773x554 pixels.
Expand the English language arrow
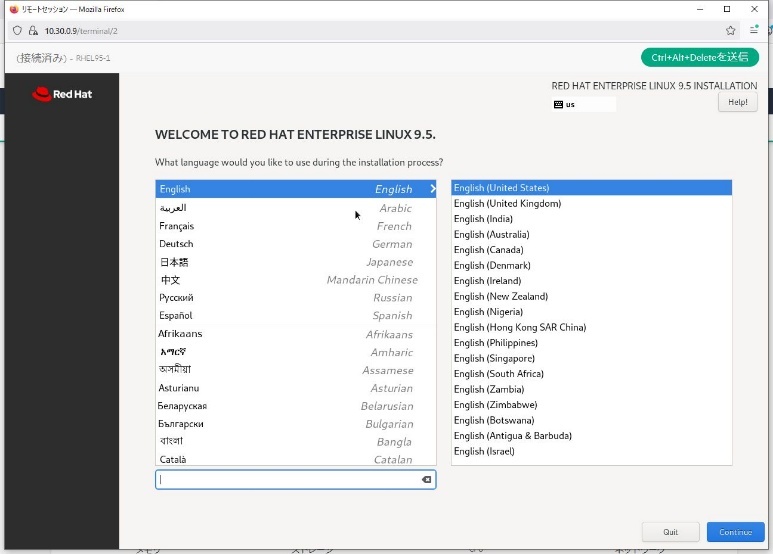pyautogui.click(x=432, y=189)
